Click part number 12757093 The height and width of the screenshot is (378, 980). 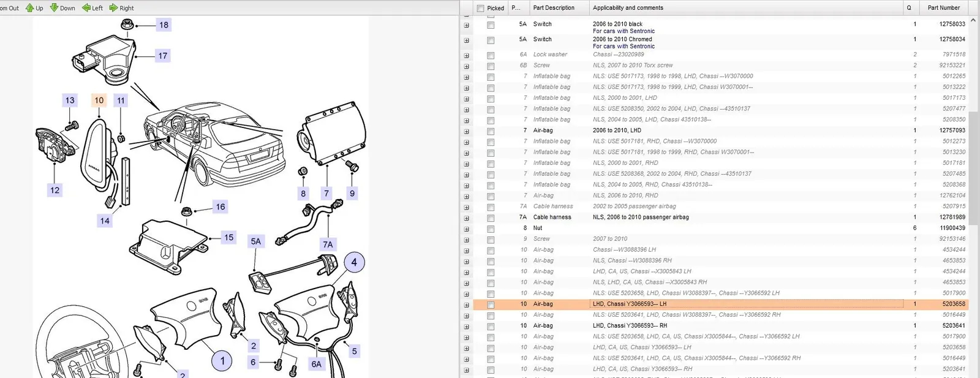point(952,130)
